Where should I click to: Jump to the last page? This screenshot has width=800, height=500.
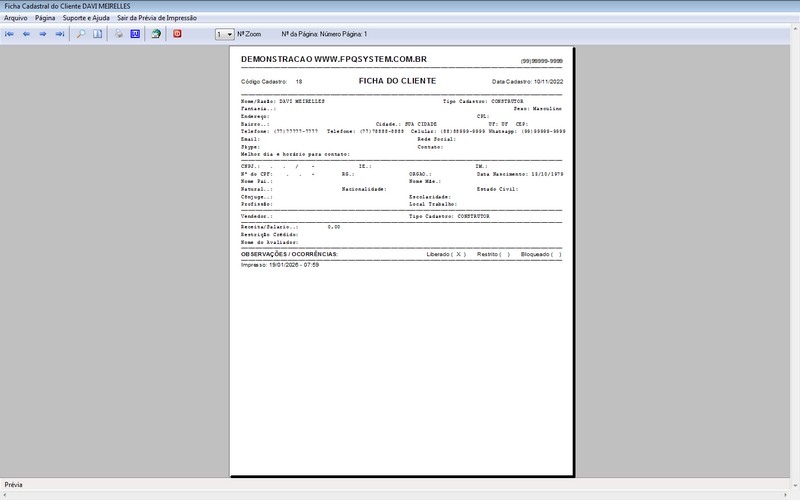coord(60,34)
